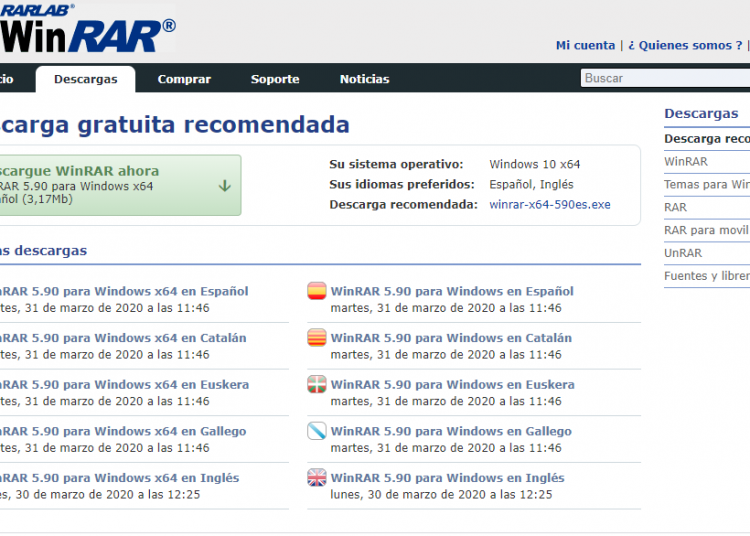Select Descarga recomendada sidebar item
Image resolution: width=750 pixels, height=536 pixels.
click(707, 139)
